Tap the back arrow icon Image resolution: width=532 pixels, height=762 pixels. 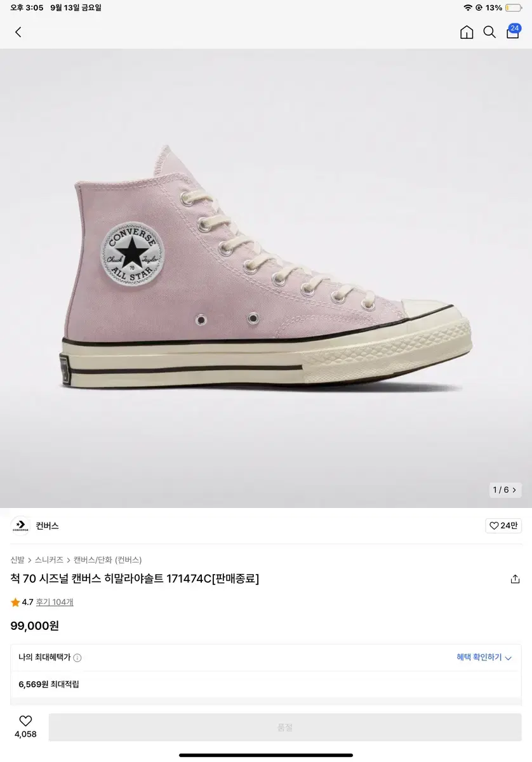click(18, 32)
